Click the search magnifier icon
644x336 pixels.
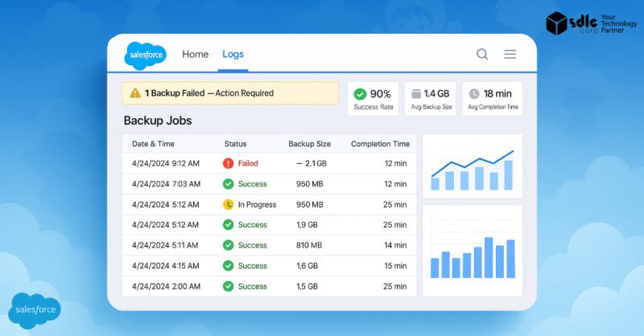[482, 55]
